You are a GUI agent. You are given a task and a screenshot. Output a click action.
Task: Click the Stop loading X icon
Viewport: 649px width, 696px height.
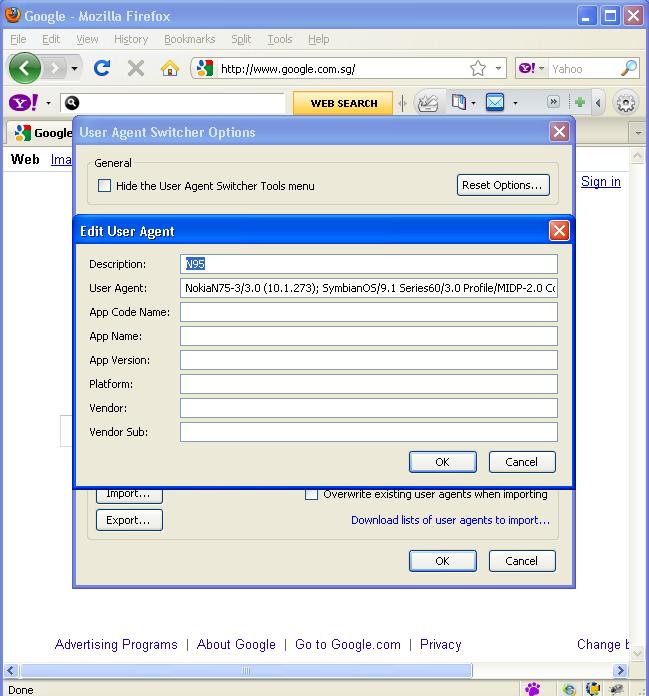click(136, 68)
